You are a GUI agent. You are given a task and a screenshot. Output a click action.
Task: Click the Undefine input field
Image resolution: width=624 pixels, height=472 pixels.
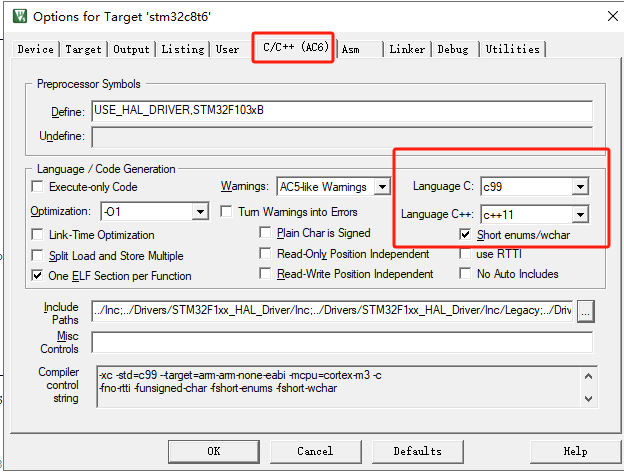342,137
